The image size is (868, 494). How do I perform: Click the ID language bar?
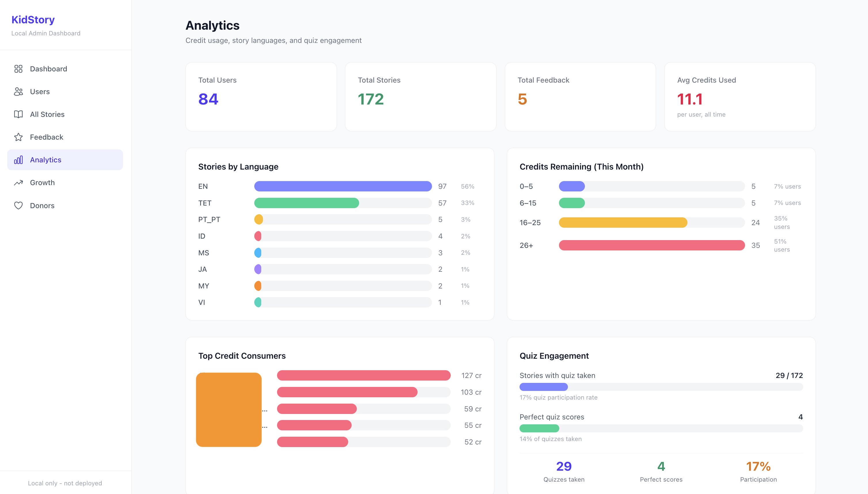coord(343,236)
